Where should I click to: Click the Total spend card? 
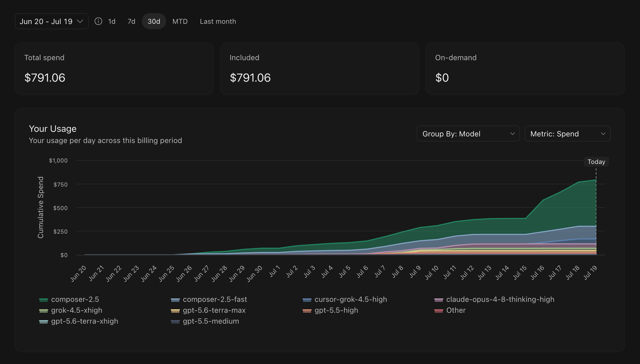[114, 69]
